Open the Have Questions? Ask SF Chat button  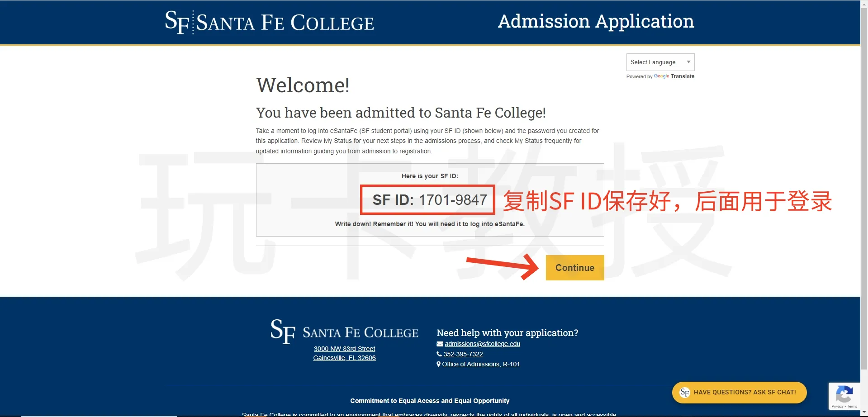[x=744, y=393]
